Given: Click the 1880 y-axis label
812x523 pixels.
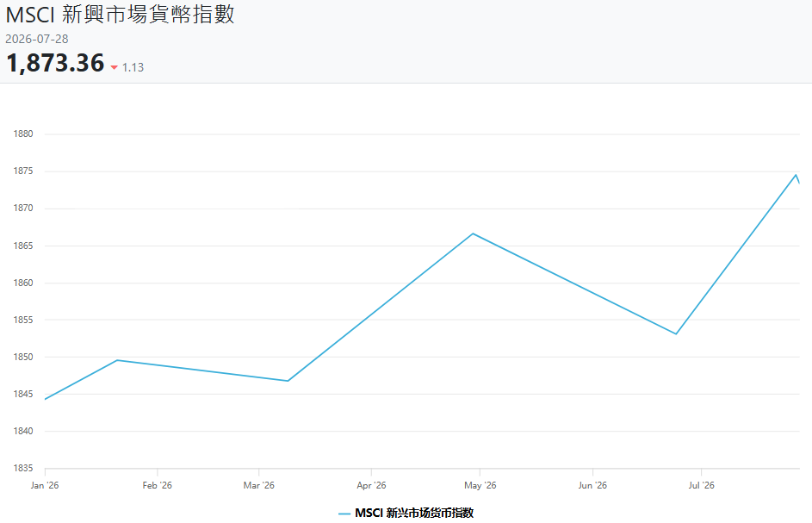Looking at the screenshot, I should [x=23, y=134].
